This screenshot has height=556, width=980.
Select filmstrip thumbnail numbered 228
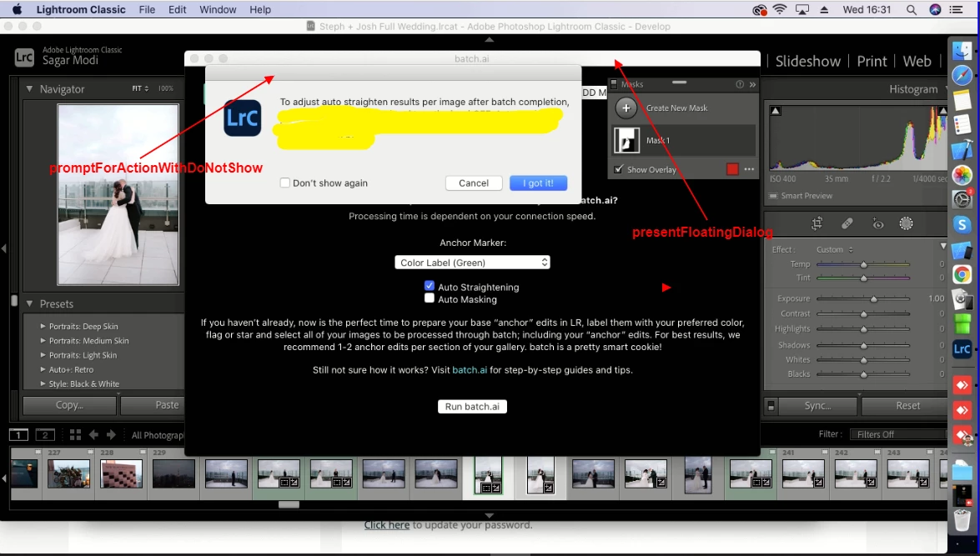(121, 473)
